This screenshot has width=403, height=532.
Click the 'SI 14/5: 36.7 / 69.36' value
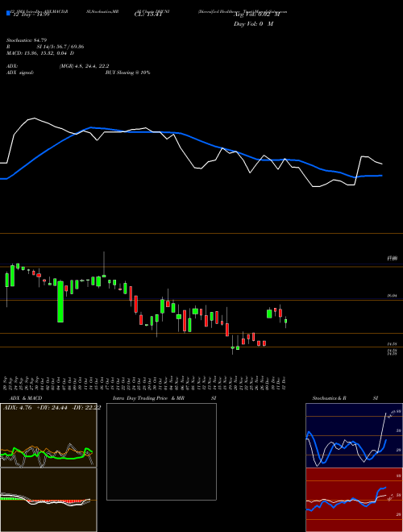(x=60, y=47)
